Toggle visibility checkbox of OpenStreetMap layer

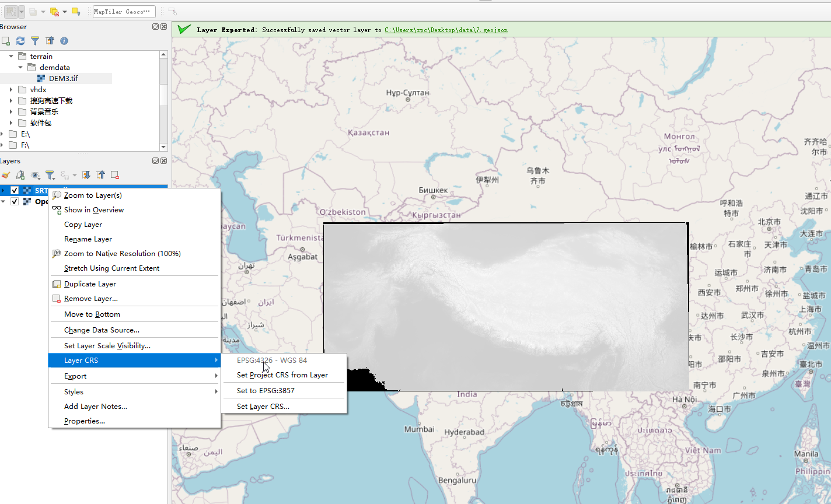[15, 202]
